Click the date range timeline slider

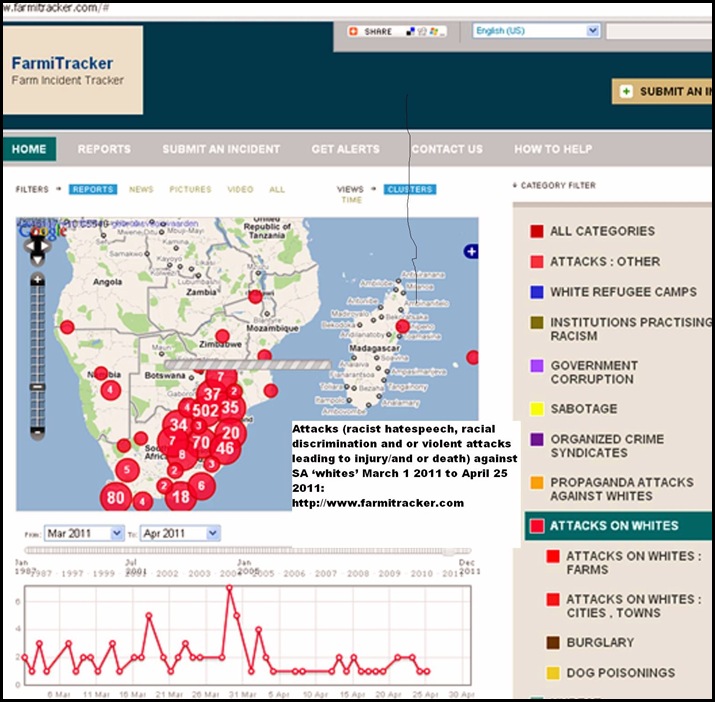[248, 551]
